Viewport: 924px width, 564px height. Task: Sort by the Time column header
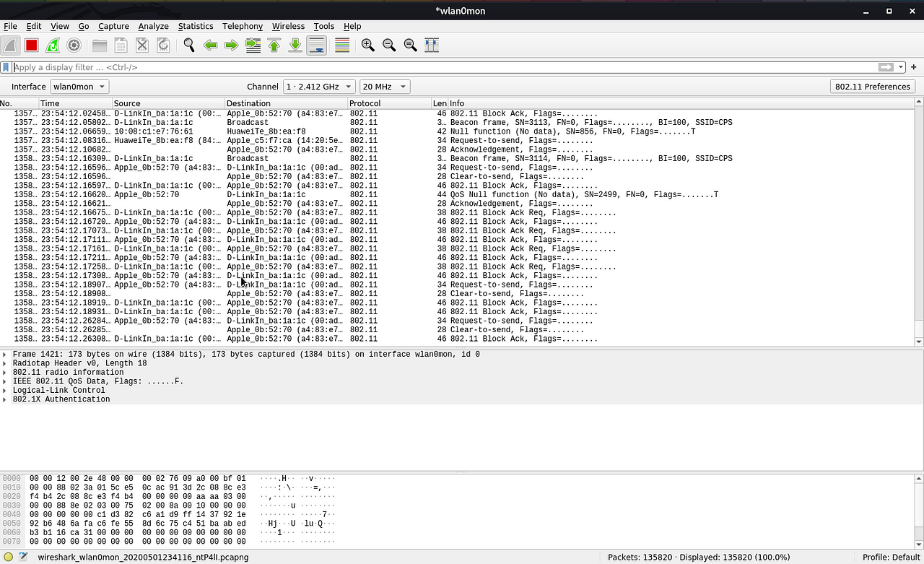(x=75, y=103)
